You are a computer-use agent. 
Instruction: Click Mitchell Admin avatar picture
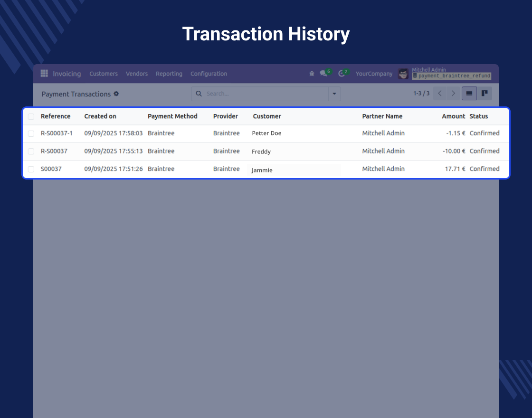pyautogui.click(x=403, y=74)
